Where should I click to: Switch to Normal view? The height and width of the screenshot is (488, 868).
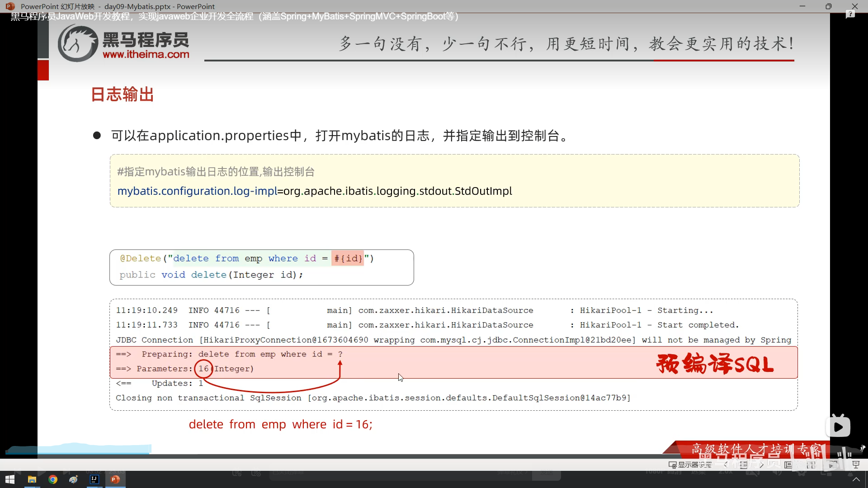pyautogui.click(x=788, y=465)
